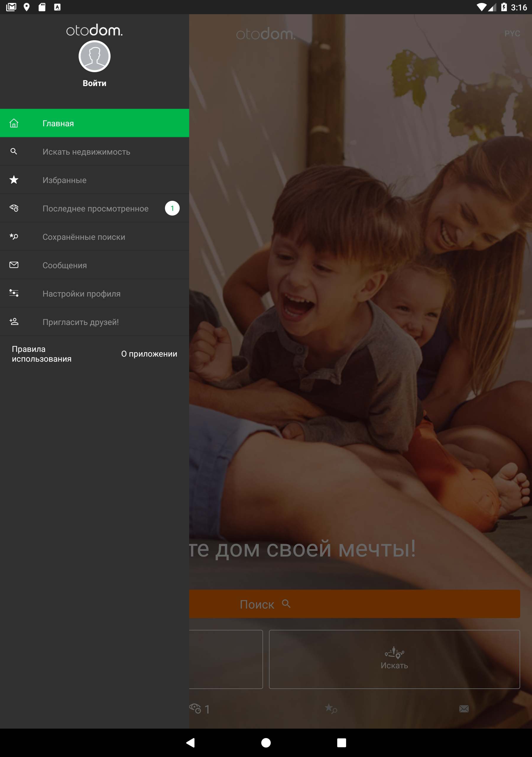Open the О приложении link
Viewport: 532px width, 757px height.
[x=149, y=354]
